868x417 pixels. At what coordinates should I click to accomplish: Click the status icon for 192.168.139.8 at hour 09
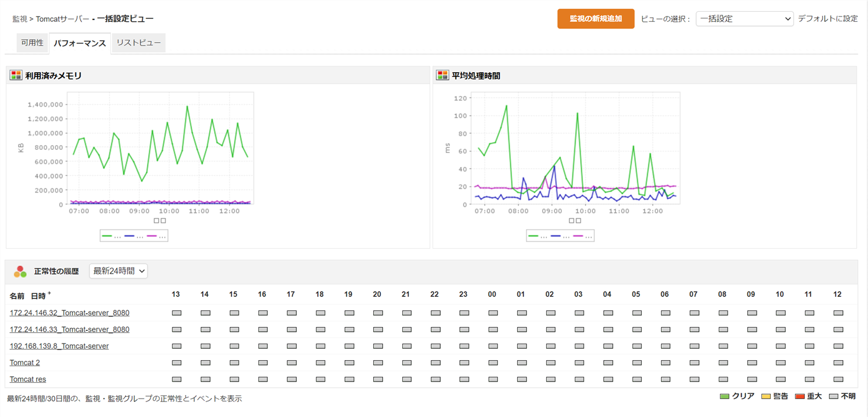click(752, 346)
